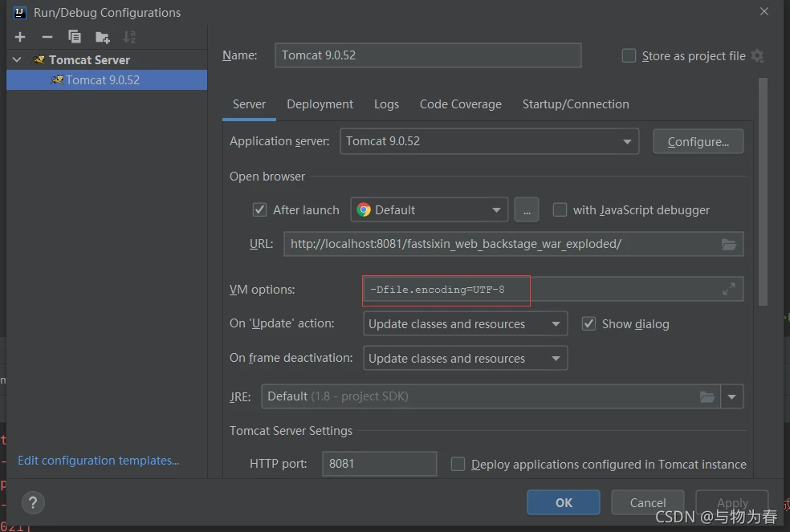This screenshot has height=532, width=790.
Task: Add a new run configuration
Action: [x=20, y=37]
